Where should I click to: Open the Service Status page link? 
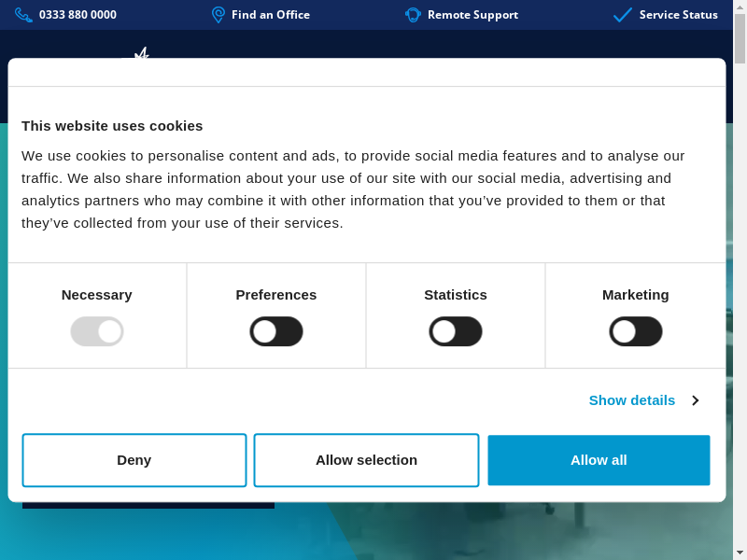[678, 15]
